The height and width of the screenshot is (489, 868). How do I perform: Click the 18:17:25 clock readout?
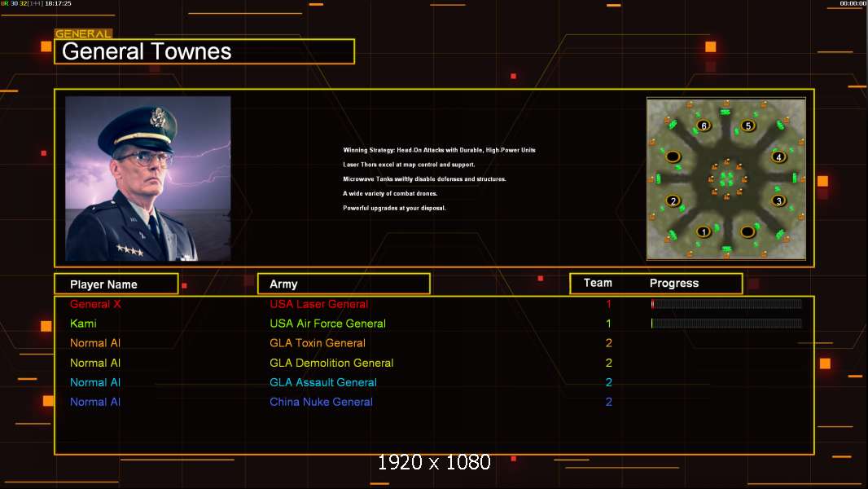point(58,3)
